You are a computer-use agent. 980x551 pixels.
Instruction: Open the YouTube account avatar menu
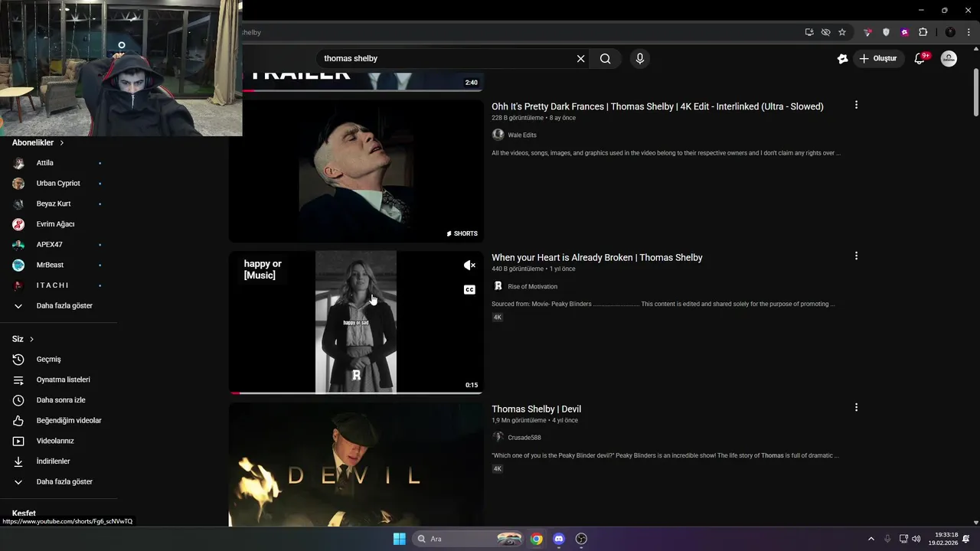(949, 58)
